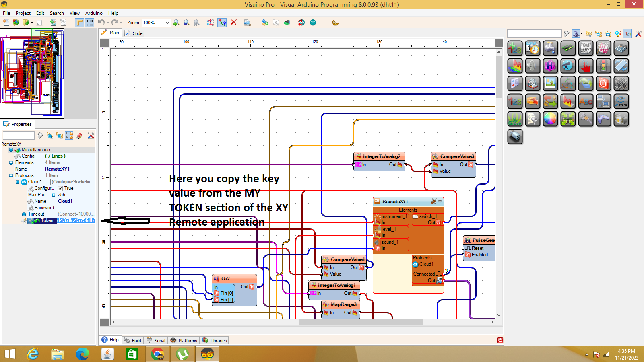The image size is (644, 362).
Task: Switch to the Code tab
Action: tap(133, 33)
